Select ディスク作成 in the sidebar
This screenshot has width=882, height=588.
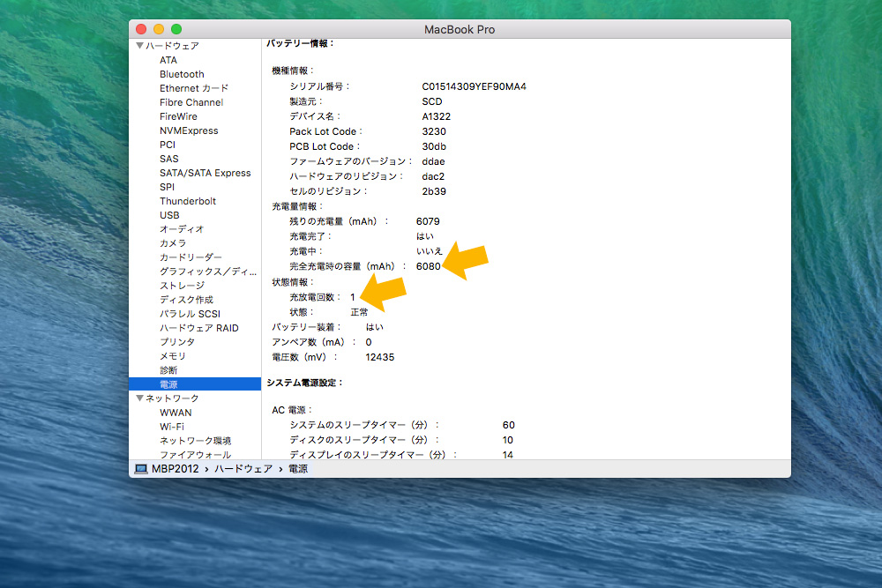pyautogui.click(x=186, y=299)
